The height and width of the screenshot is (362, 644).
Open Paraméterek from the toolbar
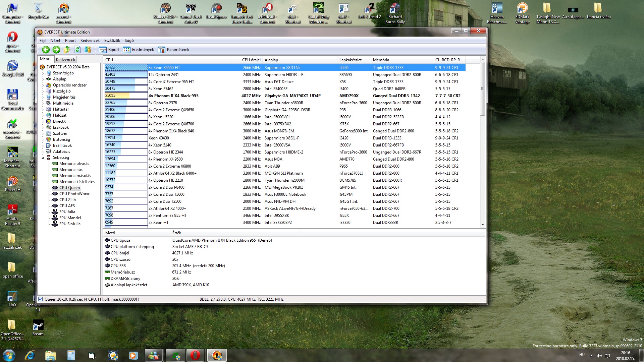[174, 50]
